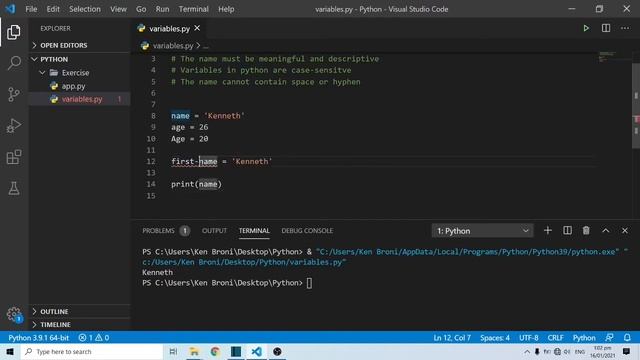
Task: Open the OBS taskbar icon
Action: point(277,351)
